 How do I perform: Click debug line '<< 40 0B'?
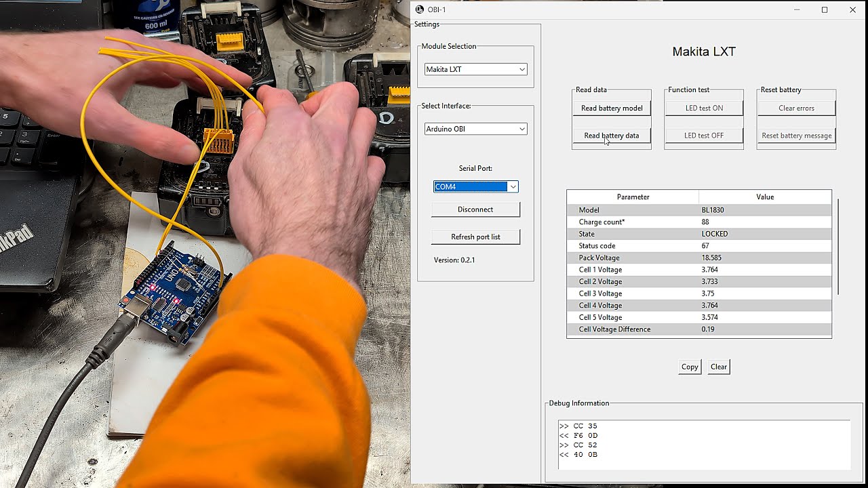(x=578, y=455)
